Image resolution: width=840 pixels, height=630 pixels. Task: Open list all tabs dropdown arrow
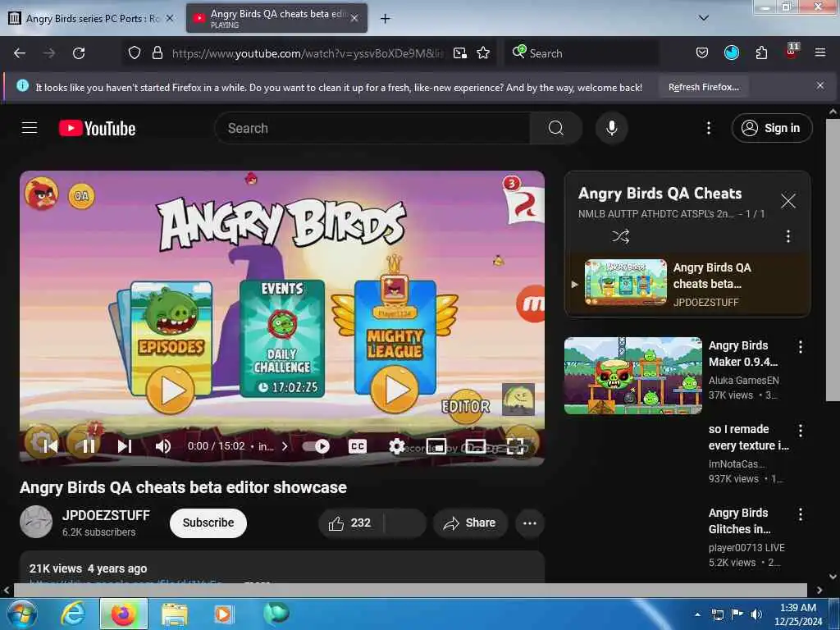[703, 18]
